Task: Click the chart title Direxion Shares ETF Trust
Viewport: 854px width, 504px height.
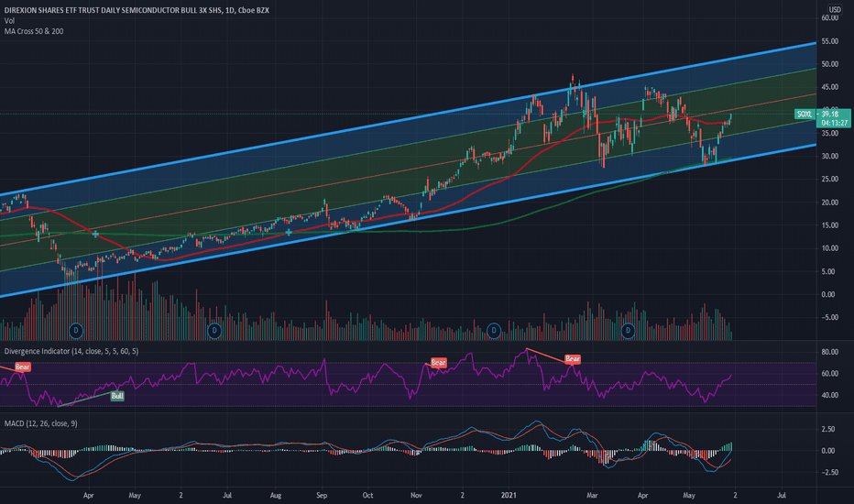Action: click(137, 10)
